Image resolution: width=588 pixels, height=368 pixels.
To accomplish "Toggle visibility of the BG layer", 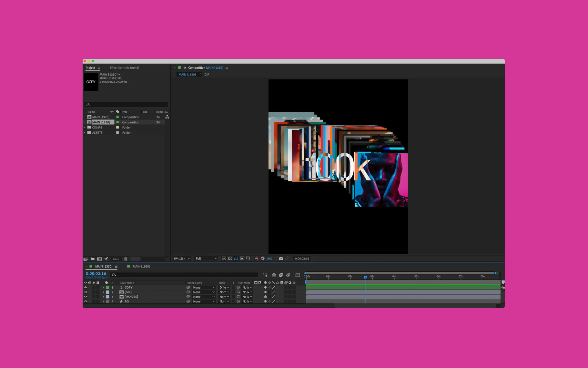I will pyautogui.click(x=86, y=302).
